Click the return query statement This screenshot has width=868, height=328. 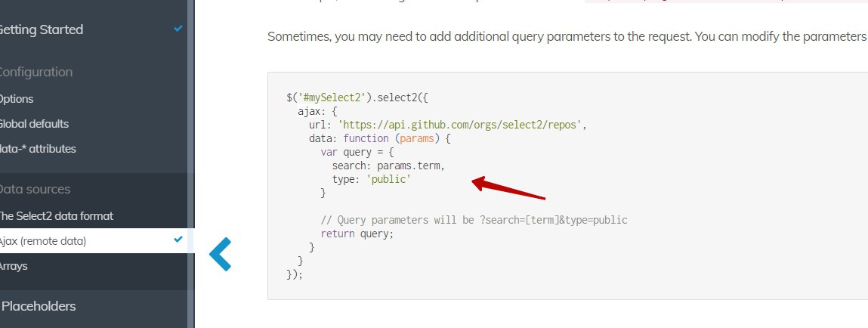coord(357,234)
